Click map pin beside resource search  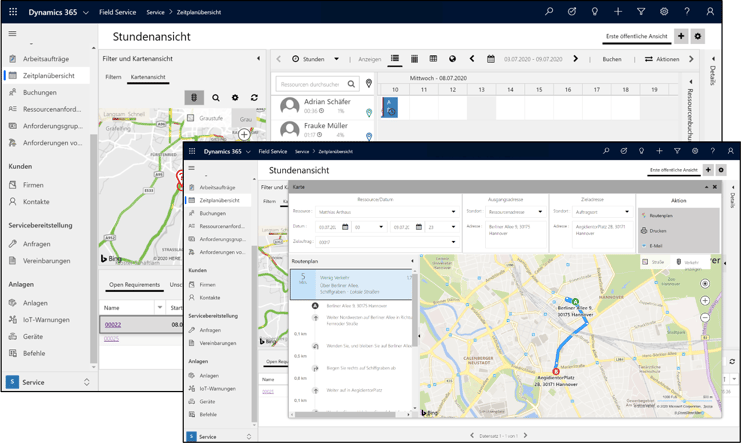pos(369,83)
